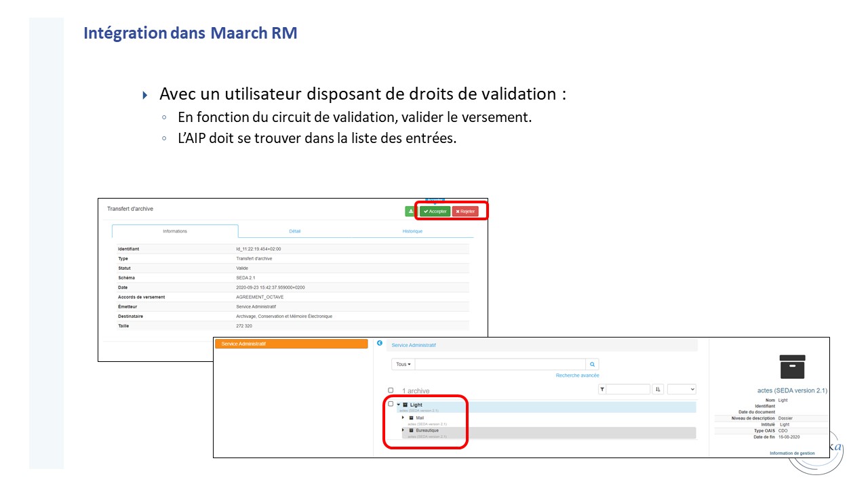
Task: Click the large archive box icon in details panel
Action: click(792, 367)
